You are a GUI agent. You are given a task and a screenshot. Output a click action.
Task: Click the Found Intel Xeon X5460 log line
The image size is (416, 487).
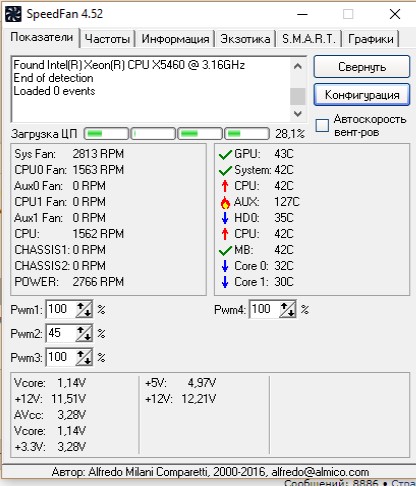(129, 65)
